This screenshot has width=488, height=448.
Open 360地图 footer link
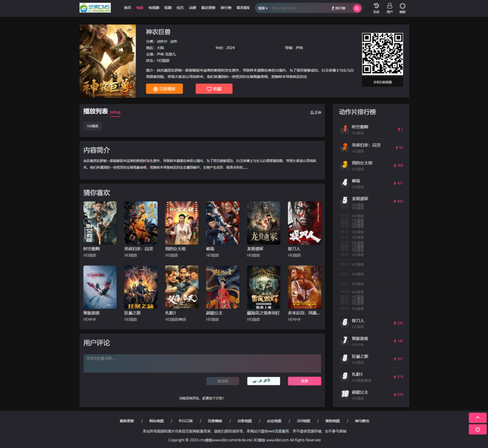[x=304, y=421]
